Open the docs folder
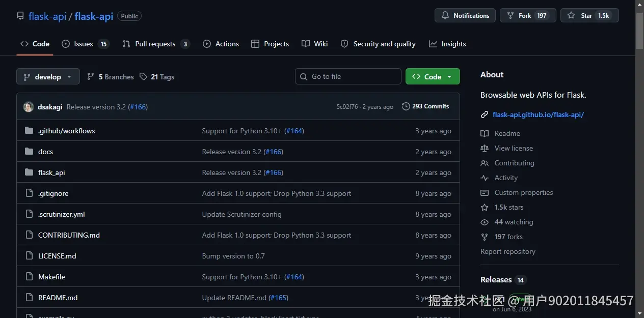 (x=45, y=152)
